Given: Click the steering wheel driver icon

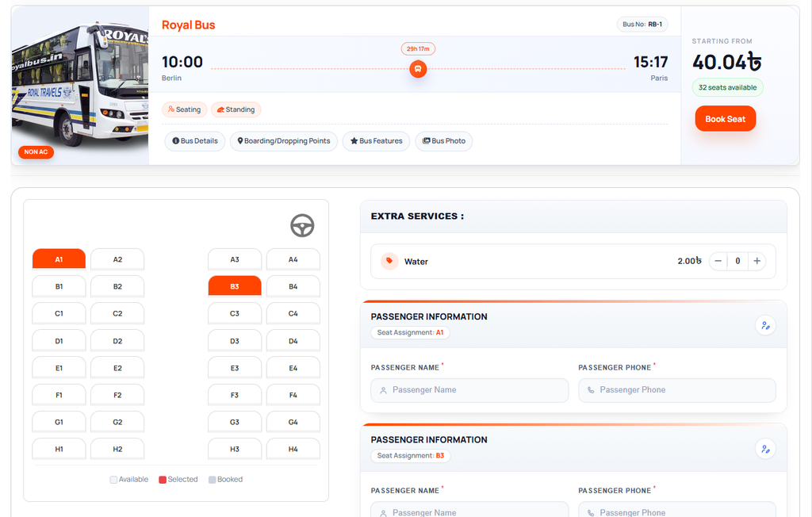Looking at the screenshot, I should 302,226.
